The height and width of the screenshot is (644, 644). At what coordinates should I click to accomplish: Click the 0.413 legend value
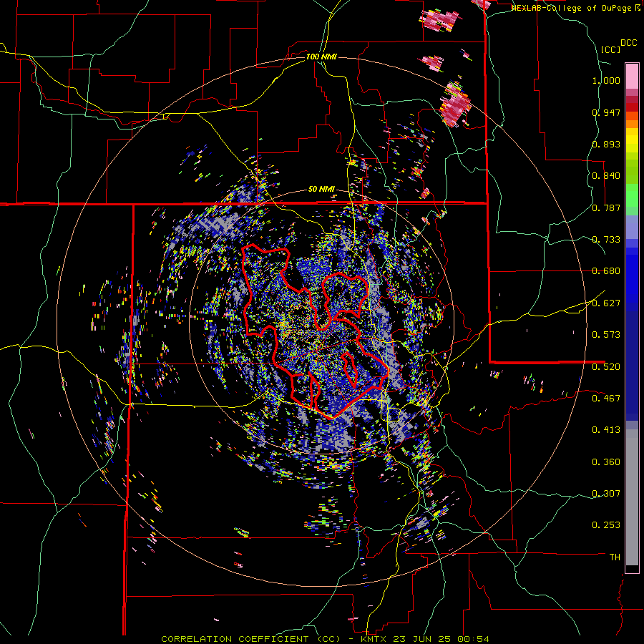(606, 430)
